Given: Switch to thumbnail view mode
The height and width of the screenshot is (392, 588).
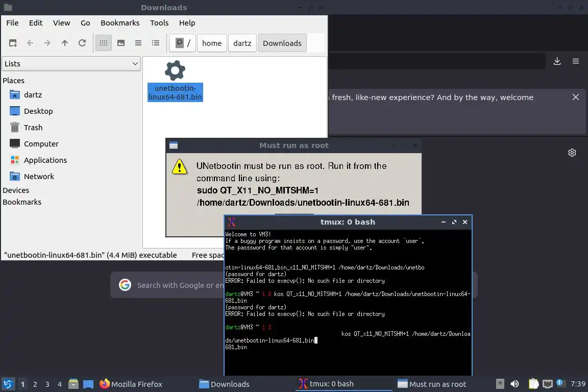Looking at the screenshot, I should 121,43.
